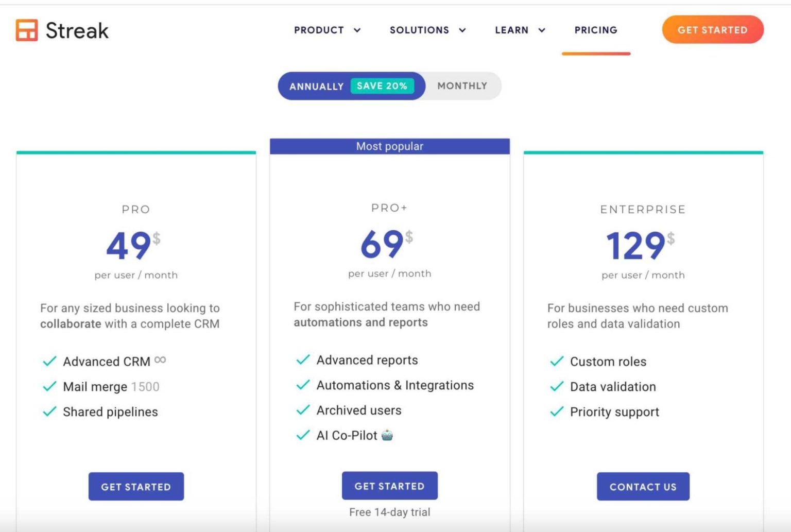This screenshot has height=532, width=791.
Task: Expand the Product dropdown
Action: pos(328,30)
